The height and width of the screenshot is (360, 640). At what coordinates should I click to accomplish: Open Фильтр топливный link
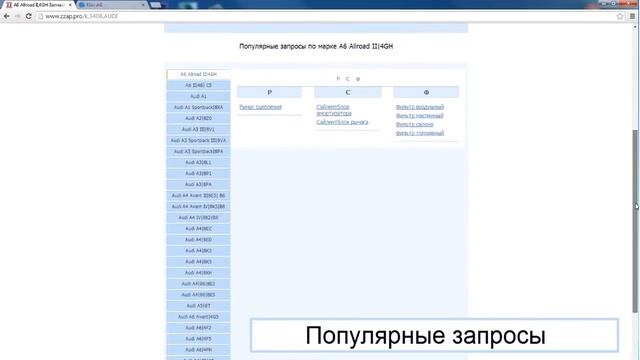pos(420,133)
